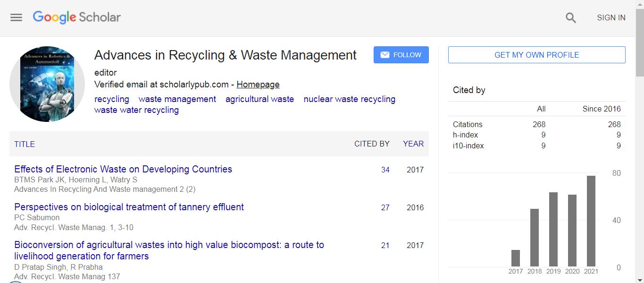The height and width of the screenshot is (283, 644).
Task: Select the waste management tag
Action: pyautogui.click(x=177, y=99)
